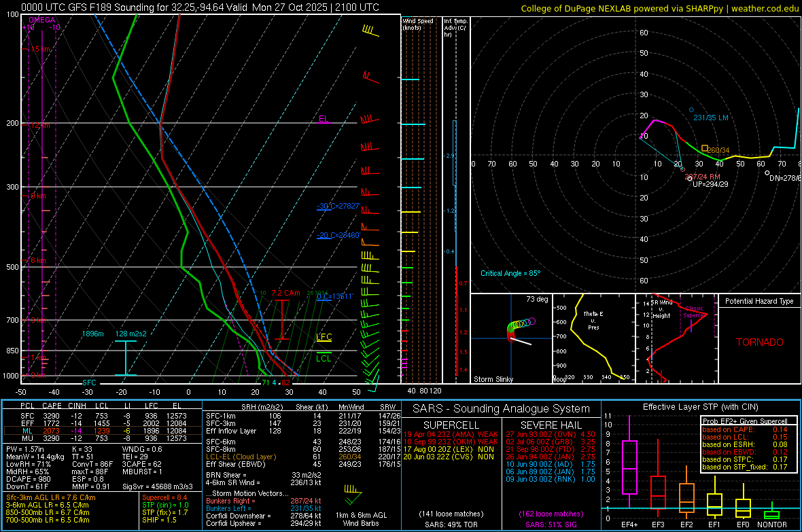Viewport: 802px width, 532px height.
Task: Click the DCAPE = 980 value
Action: (29, 479)
